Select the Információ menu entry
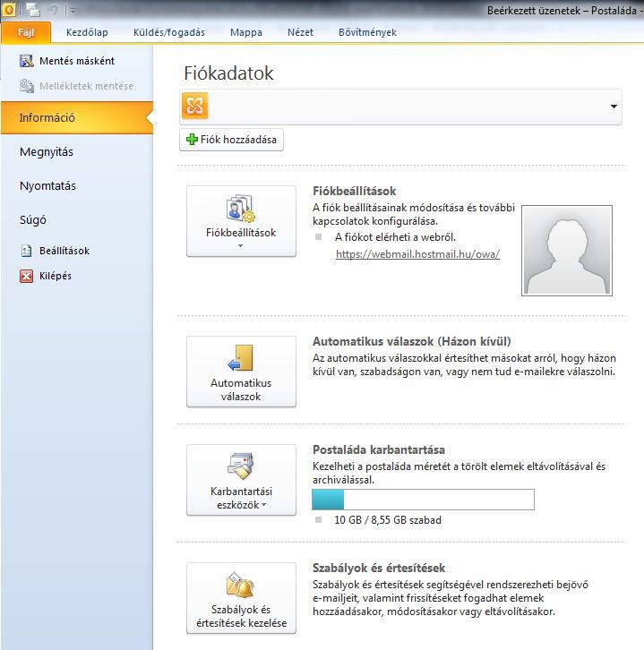Screen dimensions: 644x650 click(77, 117)
